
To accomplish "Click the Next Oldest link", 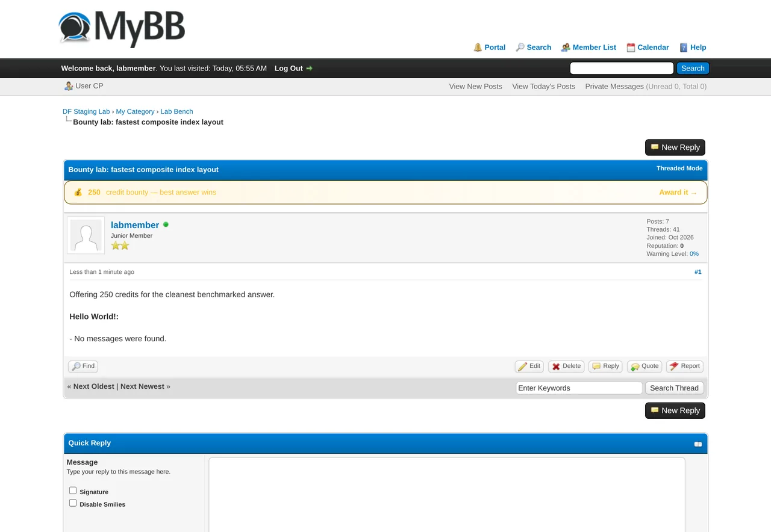I will 94,386.
